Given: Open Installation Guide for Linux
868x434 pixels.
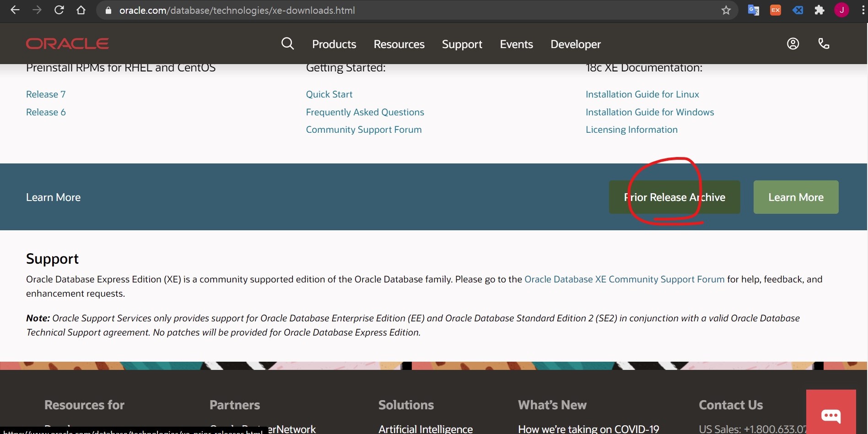Looking at the screenshot, I should tap(642, 94).
